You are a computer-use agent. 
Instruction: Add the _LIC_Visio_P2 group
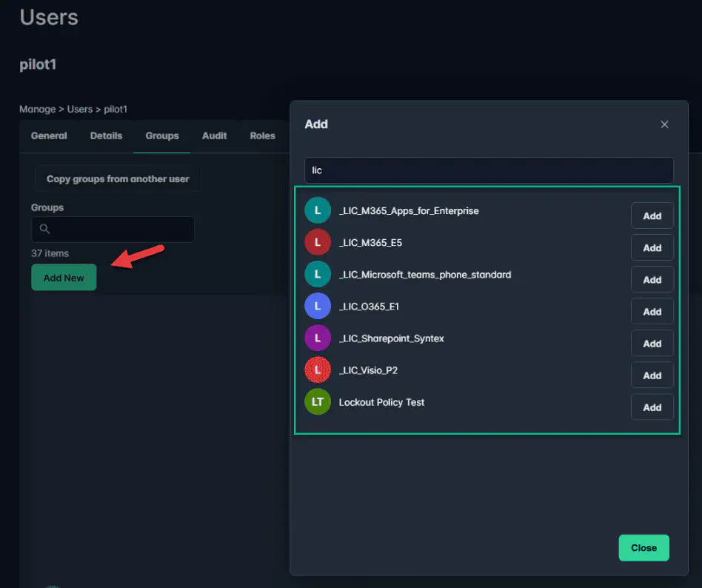[x=652, y=375]
